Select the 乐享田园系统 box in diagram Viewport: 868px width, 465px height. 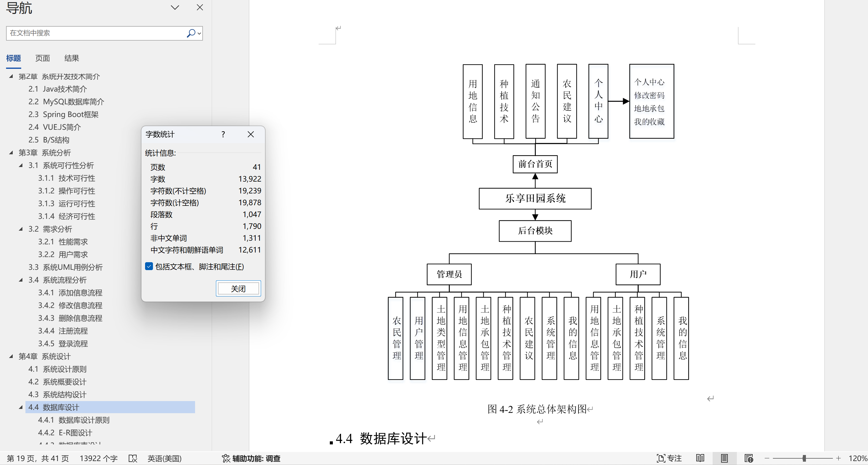535,198
